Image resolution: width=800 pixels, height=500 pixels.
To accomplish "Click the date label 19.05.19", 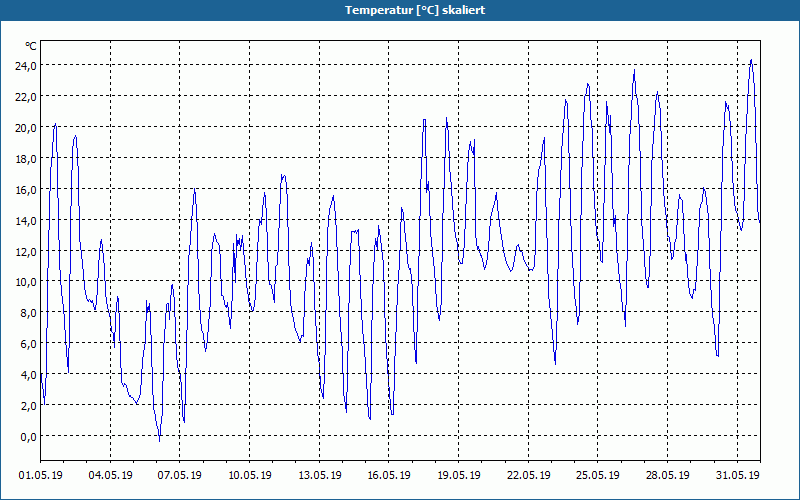I will (459, 475).
